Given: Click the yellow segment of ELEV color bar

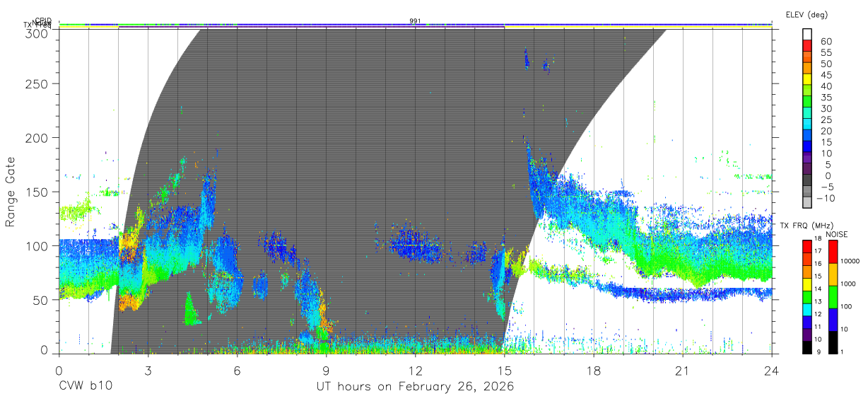Looking at the screenshot, I should (x=808, y=79).
